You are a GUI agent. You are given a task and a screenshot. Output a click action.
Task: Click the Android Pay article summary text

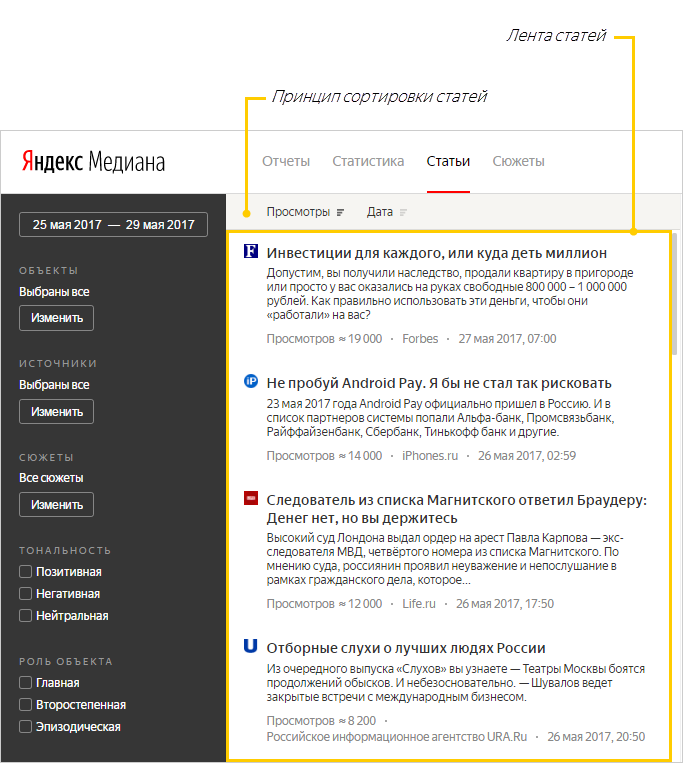click(x=440, y=418)
